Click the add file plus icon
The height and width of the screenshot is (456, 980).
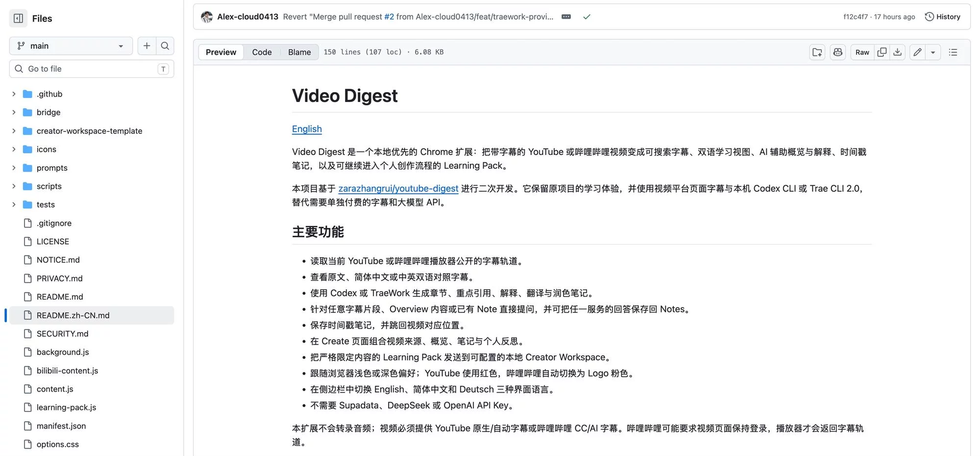[147, 46]
